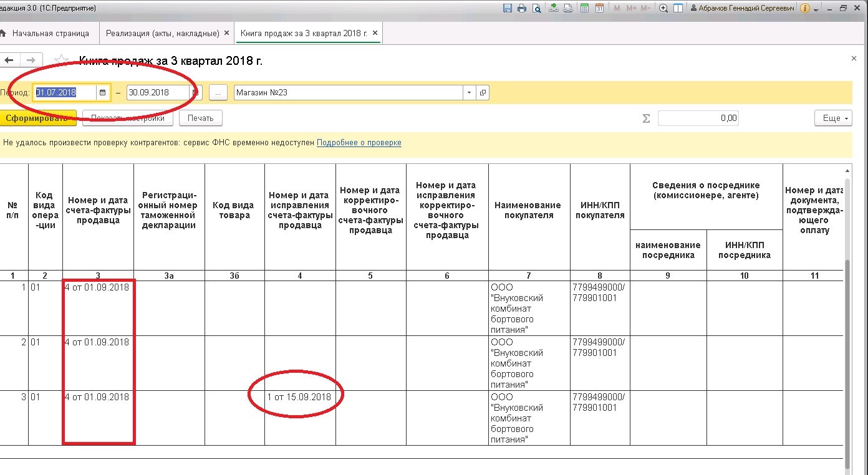Click the end date field 30.09.2018
868x475 pixels.
tap(158, 92)
